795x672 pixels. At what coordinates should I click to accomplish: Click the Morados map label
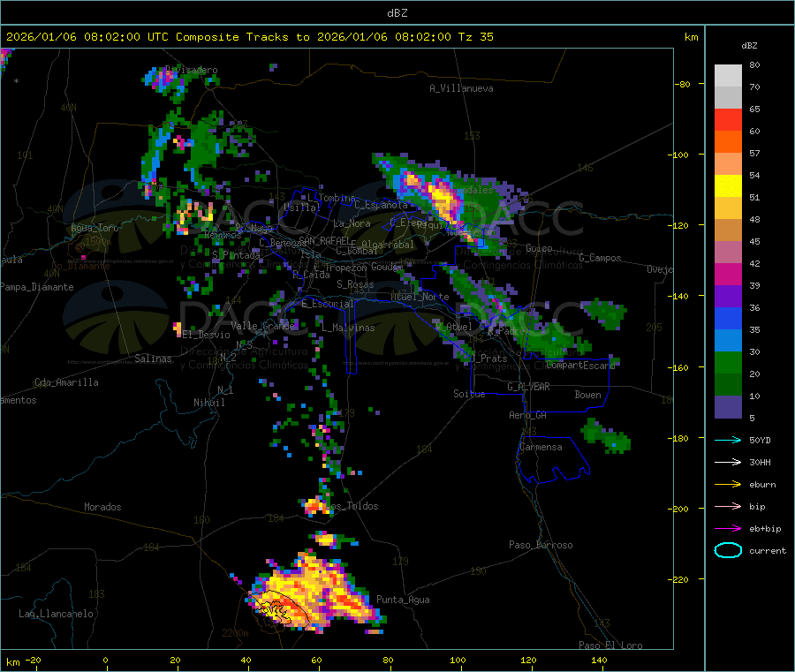pos(102,507)
